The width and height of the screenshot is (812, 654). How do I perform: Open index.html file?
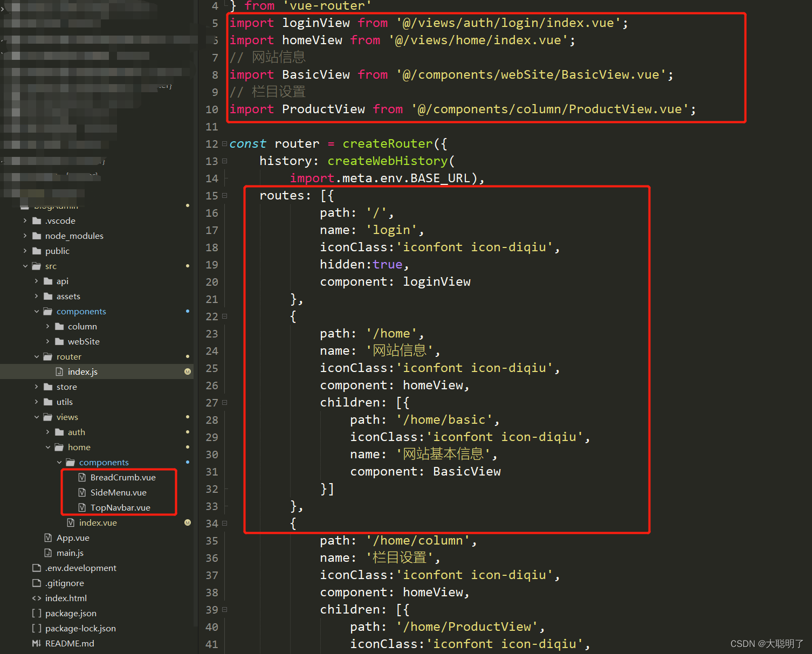(66, 598)
